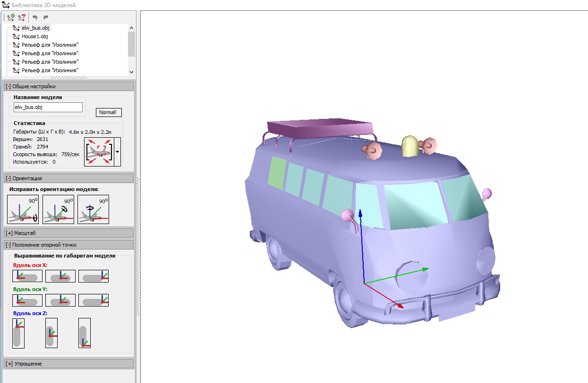Screen dimensions: 588x383
Task: Click the undo arrow in the toolbar
Action: 35,17
